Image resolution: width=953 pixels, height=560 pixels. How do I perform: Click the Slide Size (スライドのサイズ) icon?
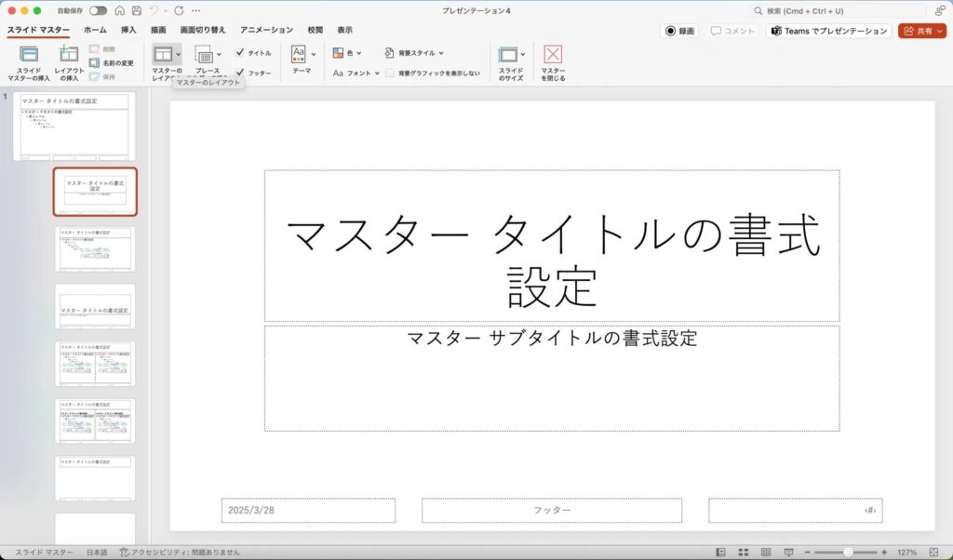pos(507,55)
